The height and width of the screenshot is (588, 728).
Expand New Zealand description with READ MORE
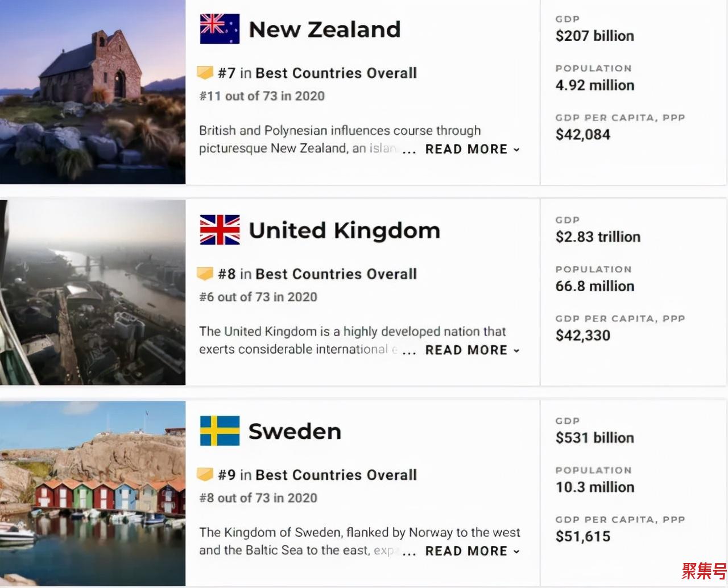(x=472, y=149)
